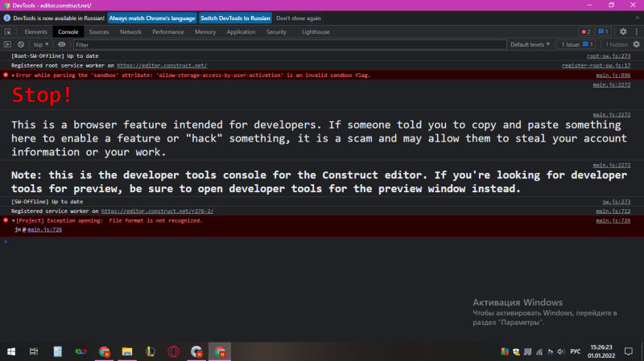This screenshot has width=644, height=361.
Task: Open the Windows Start menu
Action: coord(11,351)
